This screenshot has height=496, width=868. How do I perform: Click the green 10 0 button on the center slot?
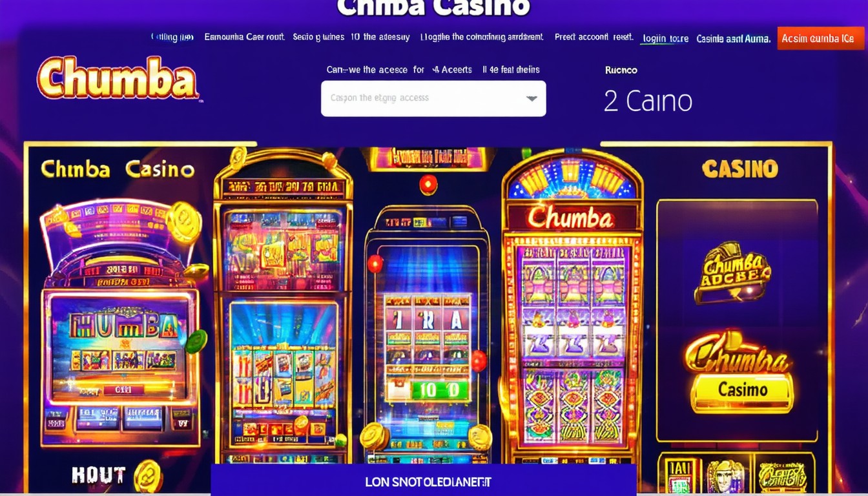click(x=426, y=389)
